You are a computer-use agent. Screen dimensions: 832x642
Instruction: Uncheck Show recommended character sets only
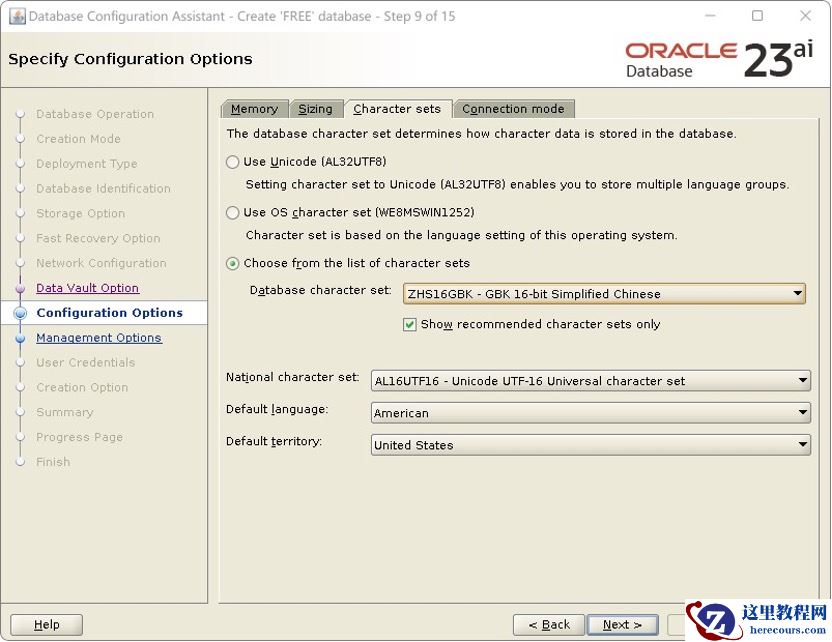tap(410, 324)
